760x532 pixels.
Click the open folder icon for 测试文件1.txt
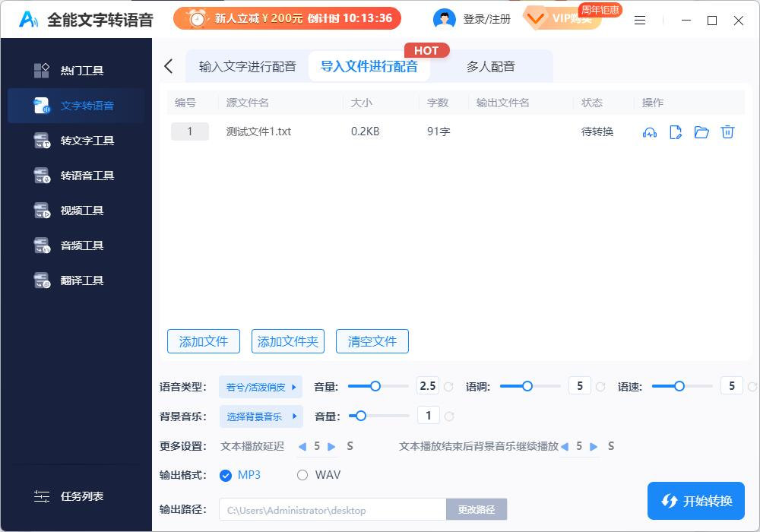pos(701,131)
